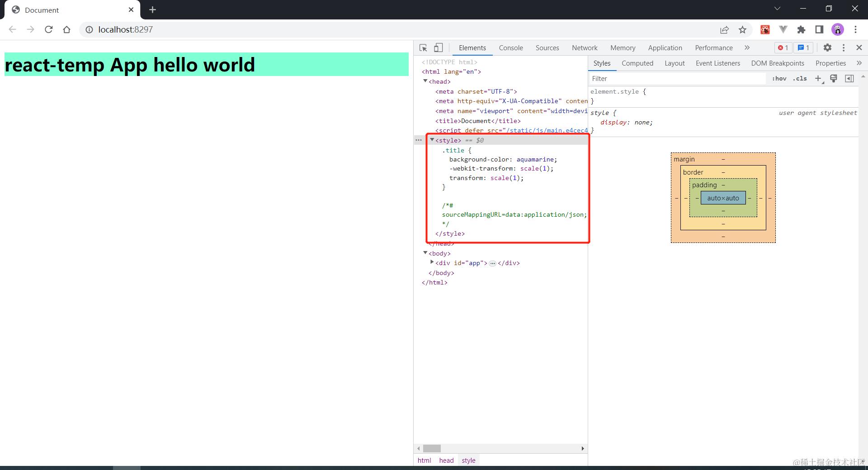Click the ellipsis inside div#app node
Screen dimensions: 868x470
pyautogui.click(x=492, y=263)
